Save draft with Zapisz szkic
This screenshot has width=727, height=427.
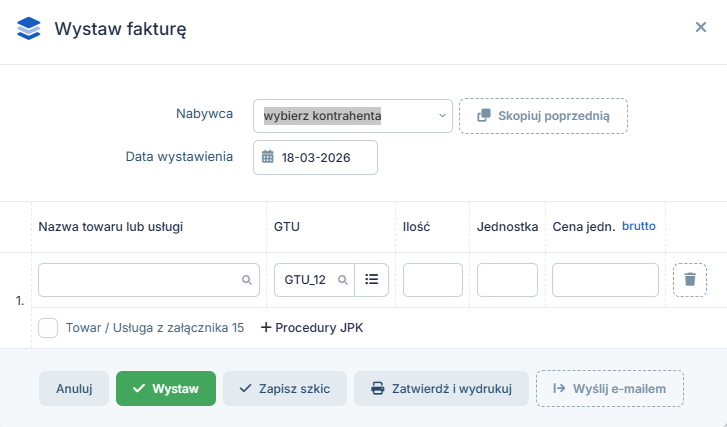(285, 388)
